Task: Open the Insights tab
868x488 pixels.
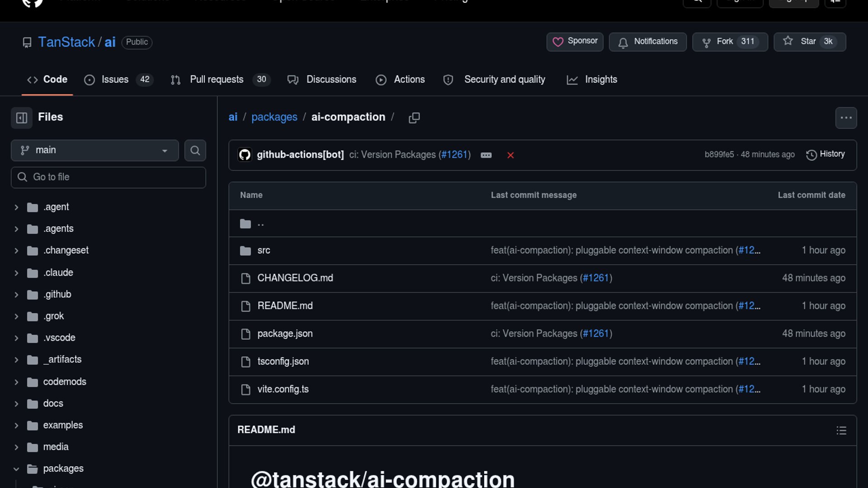Action: click(592, 80)
